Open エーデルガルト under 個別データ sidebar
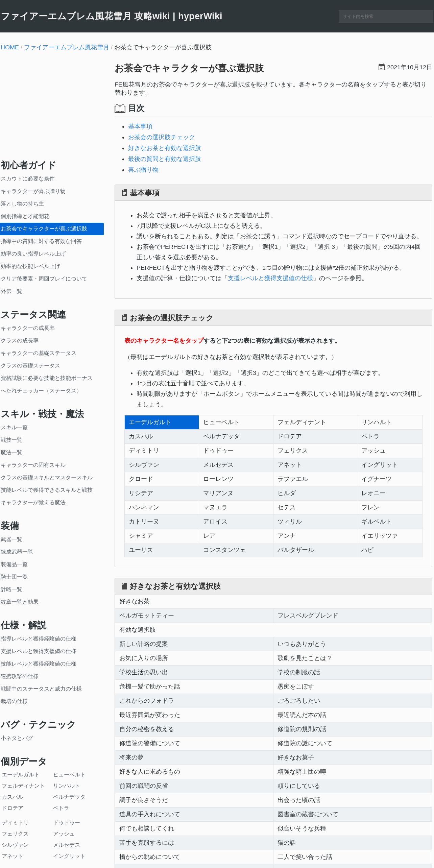The image size is (434, 868). (20, 775)
